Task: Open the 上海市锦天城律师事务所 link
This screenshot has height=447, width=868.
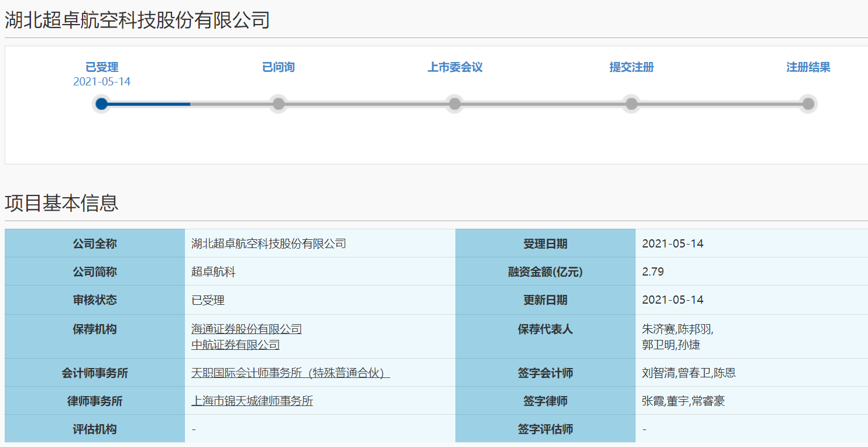Action: click(252, 401)
